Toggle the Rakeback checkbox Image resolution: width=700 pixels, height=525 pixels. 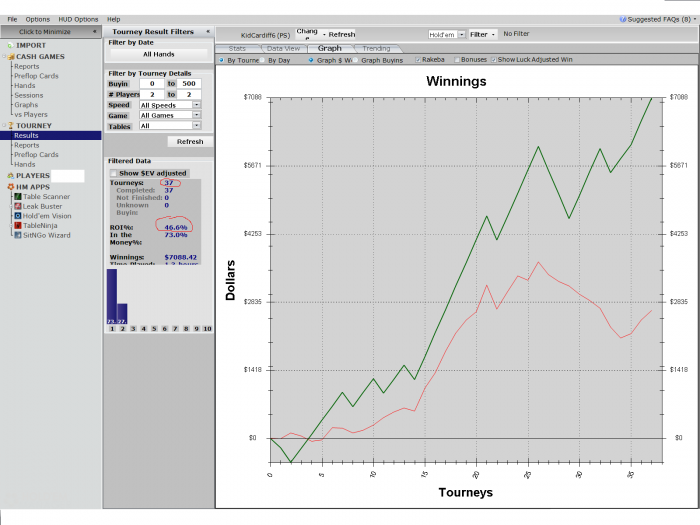(418, 60)
